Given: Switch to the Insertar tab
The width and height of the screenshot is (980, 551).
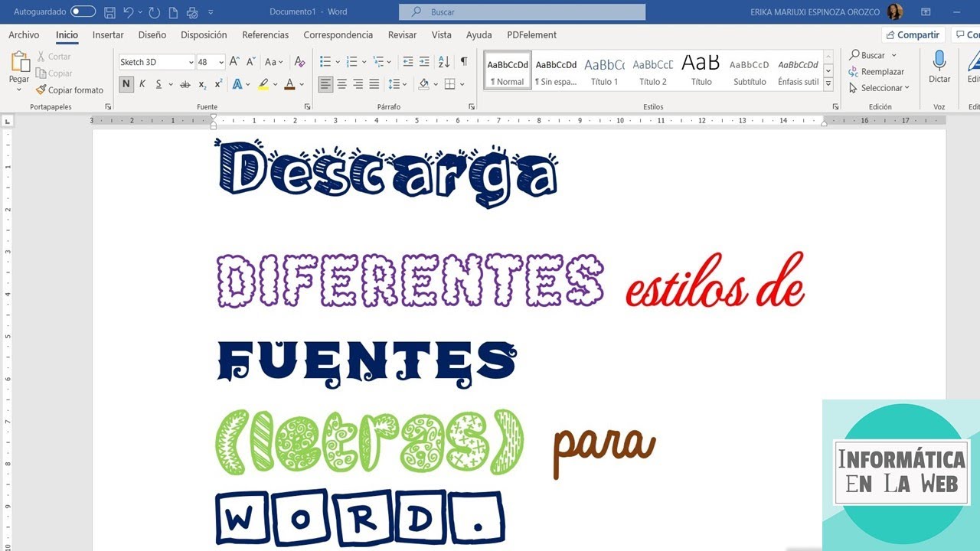Looking at the screenshot, I should (x=108, y=35).
